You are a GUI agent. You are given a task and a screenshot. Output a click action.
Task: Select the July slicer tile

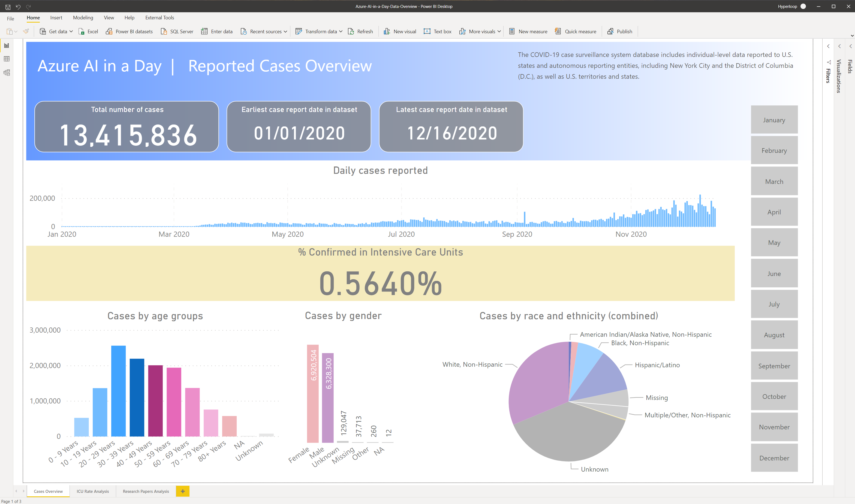(x=774, y=304)
